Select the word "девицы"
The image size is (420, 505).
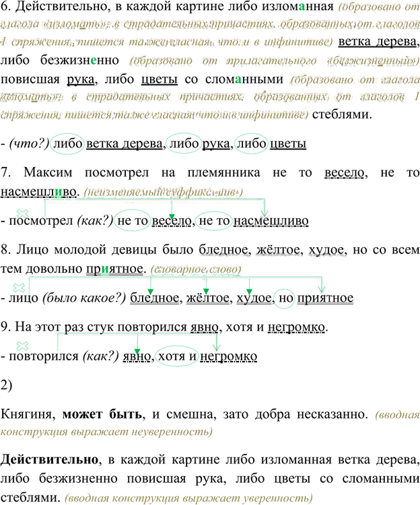click(134, 250)
